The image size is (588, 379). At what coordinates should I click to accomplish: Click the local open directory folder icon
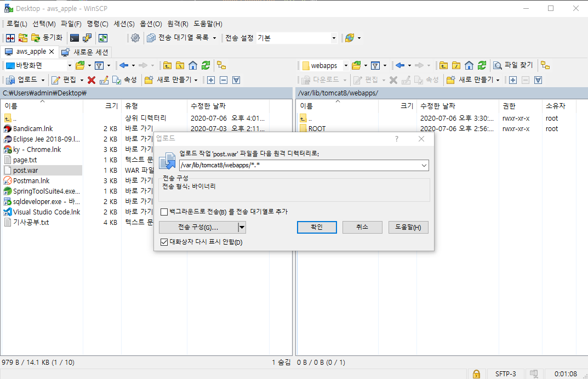coord(80,66)
